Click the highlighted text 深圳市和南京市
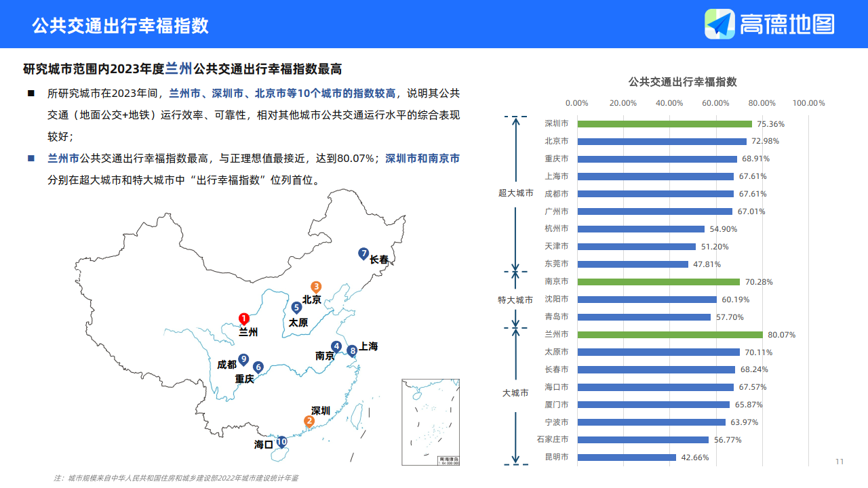The width and height of the screenshot is (868, 488). pos(422,159)
